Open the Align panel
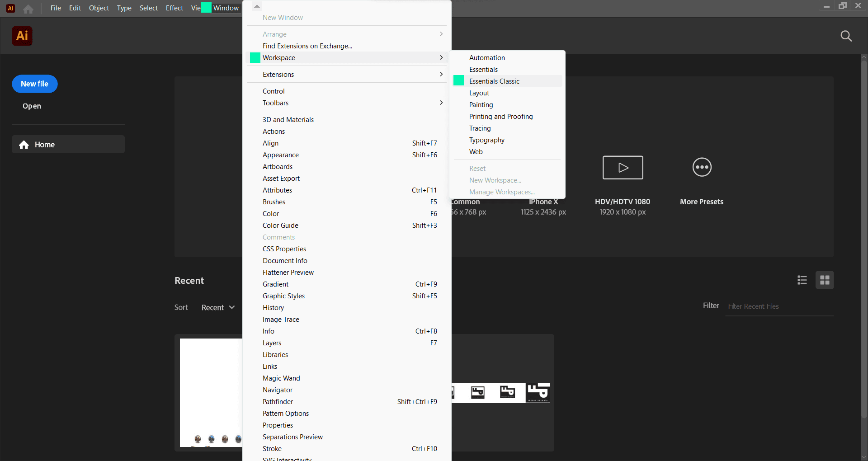The image size is (868, 461). (x=347, y=143)
